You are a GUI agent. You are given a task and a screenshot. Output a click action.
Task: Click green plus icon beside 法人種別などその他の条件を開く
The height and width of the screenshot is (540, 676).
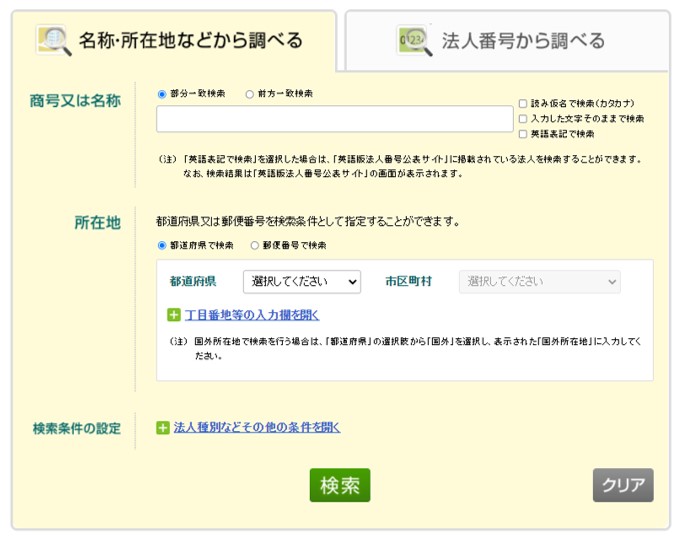(163, 428)
